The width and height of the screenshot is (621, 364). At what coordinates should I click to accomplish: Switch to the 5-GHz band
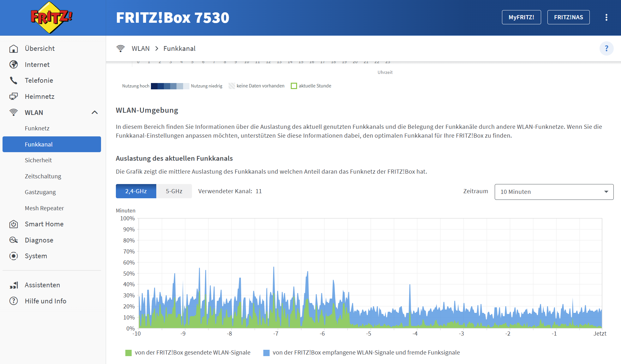(174, 191)
